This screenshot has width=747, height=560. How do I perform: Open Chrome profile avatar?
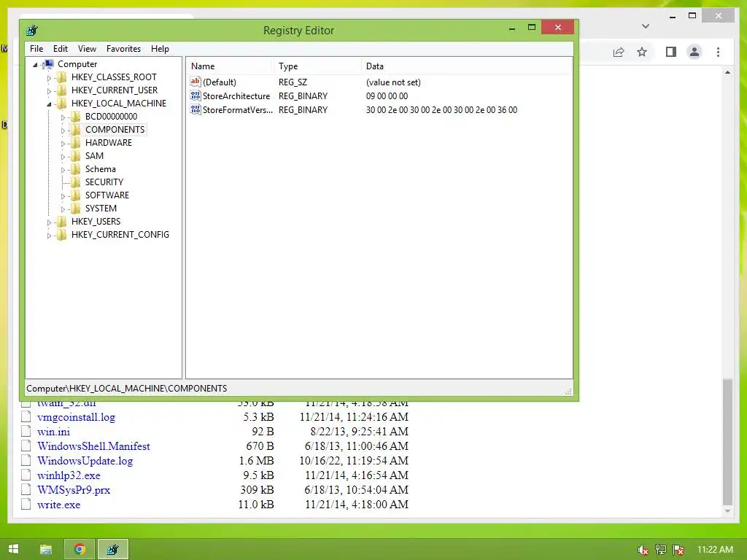[694, 52]
